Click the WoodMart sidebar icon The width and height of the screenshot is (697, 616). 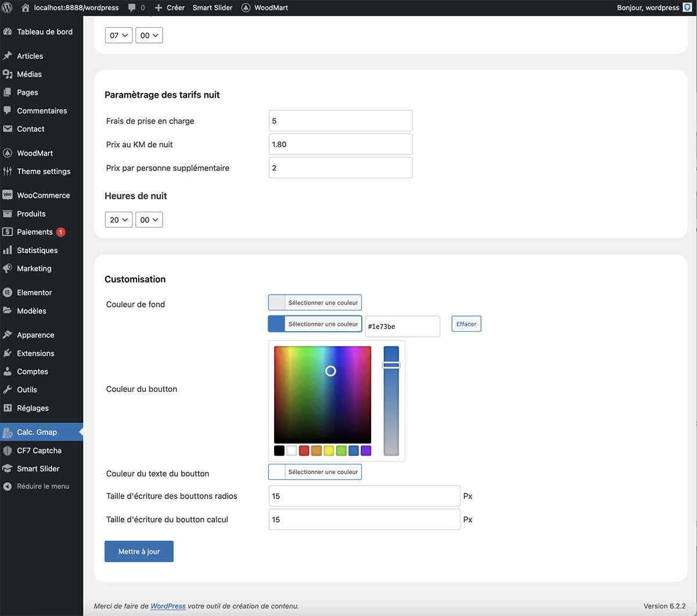point(8,153)
